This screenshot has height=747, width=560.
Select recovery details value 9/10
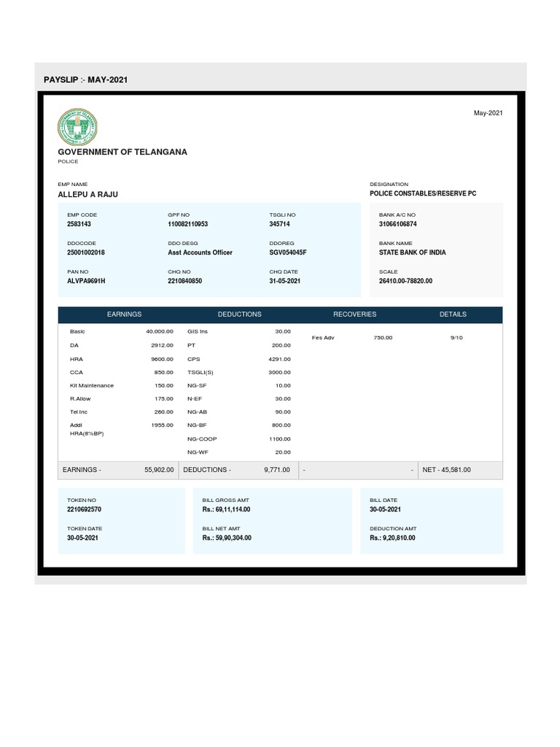(456, 338)
